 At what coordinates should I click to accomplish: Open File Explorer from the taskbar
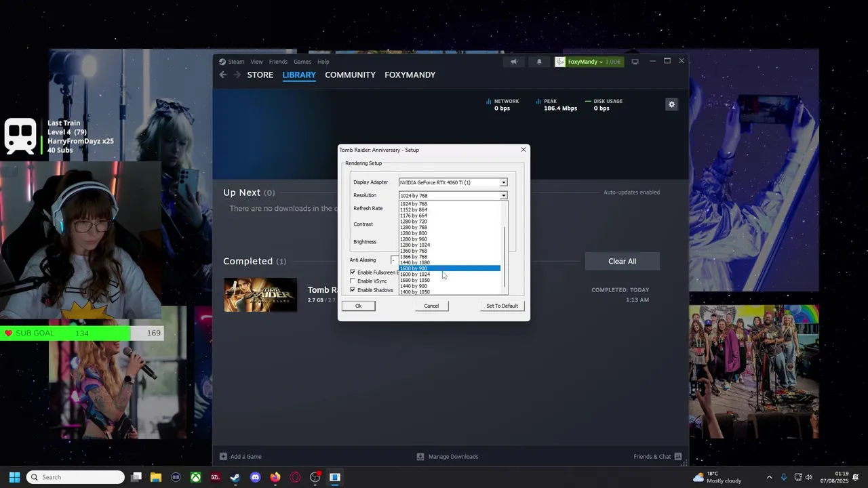pos(156,477)
